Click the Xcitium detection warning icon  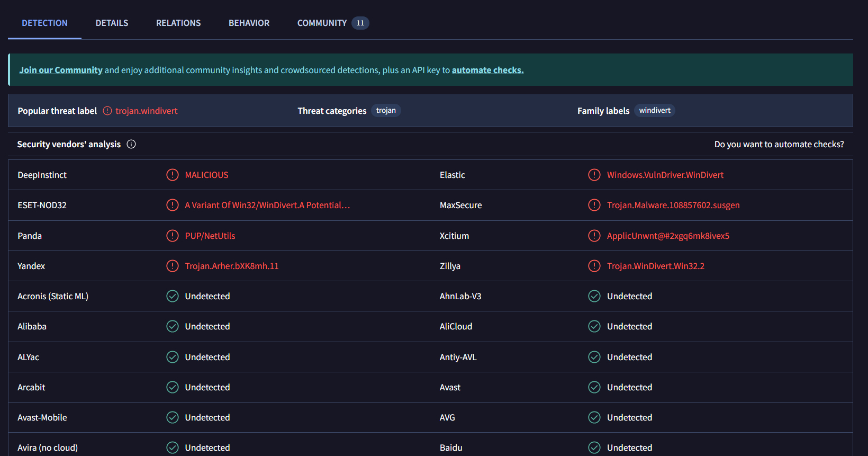point(594,236)
